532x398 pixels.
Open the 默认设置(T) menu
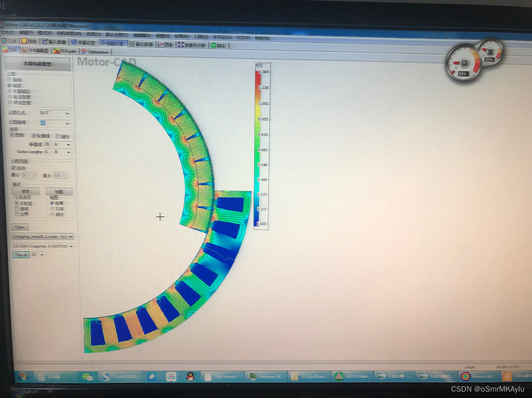tap(117, 35)
